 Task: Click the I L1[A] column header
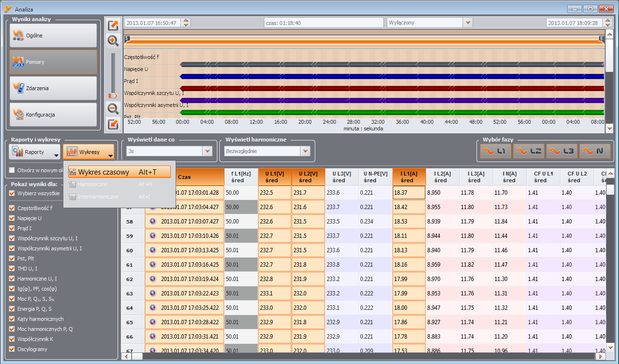point(409,177)
